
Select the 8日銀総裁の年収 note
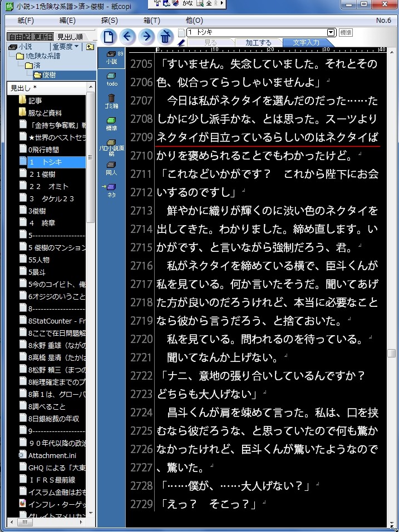click(49, 419)
